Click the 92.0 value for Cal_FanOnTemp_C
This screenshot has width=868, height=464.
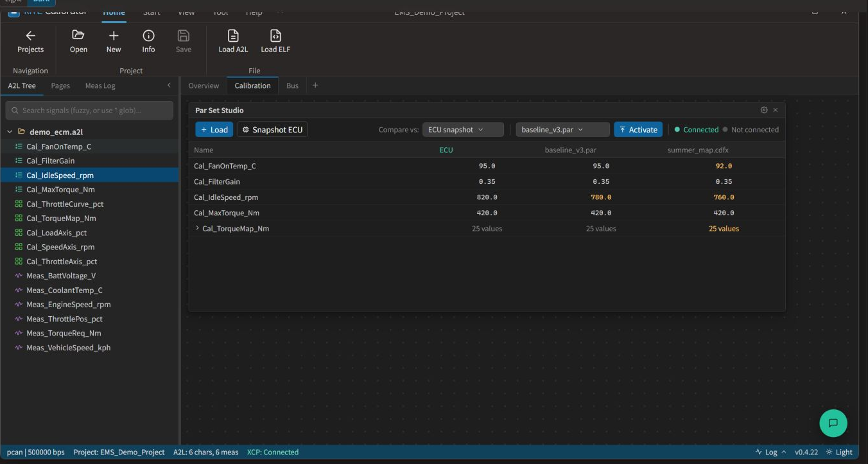724,166
